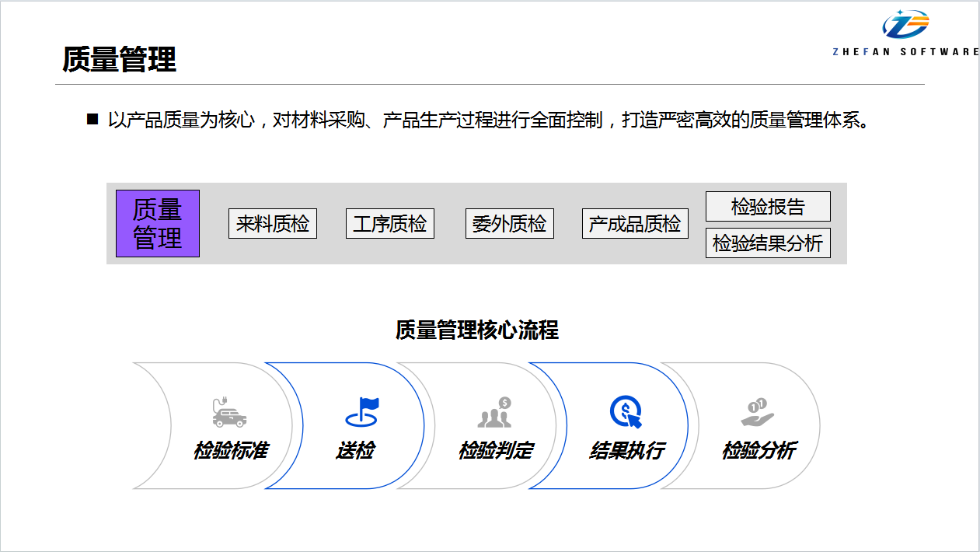The height and width of the screenshot is (552, 980).
Task: Select the 委外质检 box
Action: 509,224
